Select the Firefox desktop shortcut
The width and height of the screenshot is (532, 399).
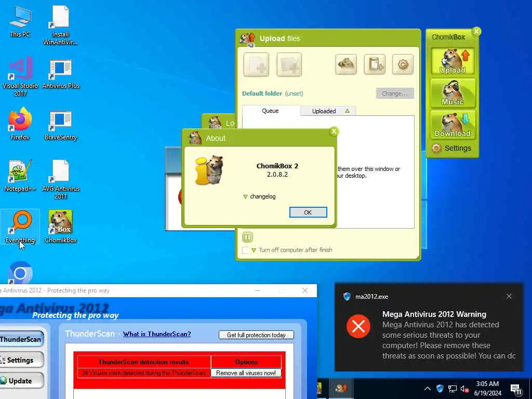tap(20, 124)
